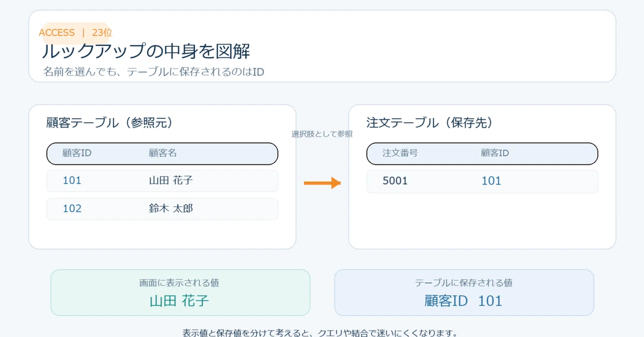Select the "5001" order number cell

point(395,181)
